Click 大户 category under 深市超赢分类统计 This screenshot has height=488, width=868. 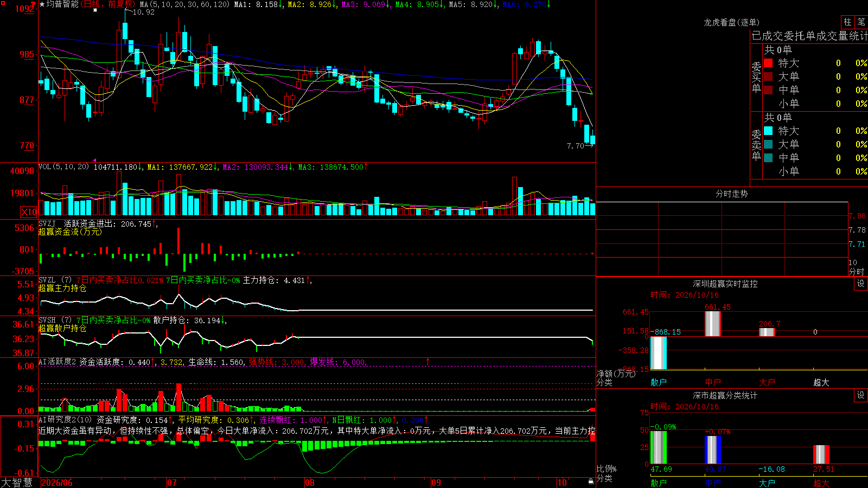tap(767, 483)
